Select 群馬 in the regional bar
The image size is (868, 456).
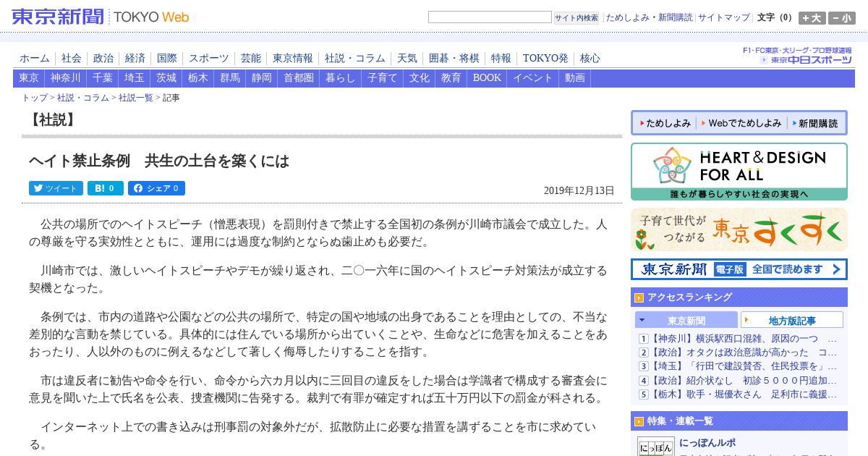click(230, 78)
